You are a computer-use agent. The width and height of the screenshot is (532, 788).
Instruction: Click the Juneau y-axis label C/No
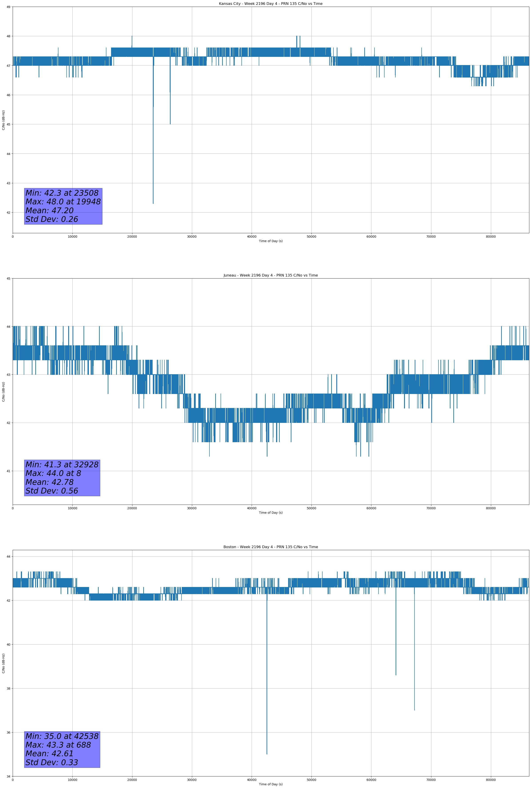3,392
